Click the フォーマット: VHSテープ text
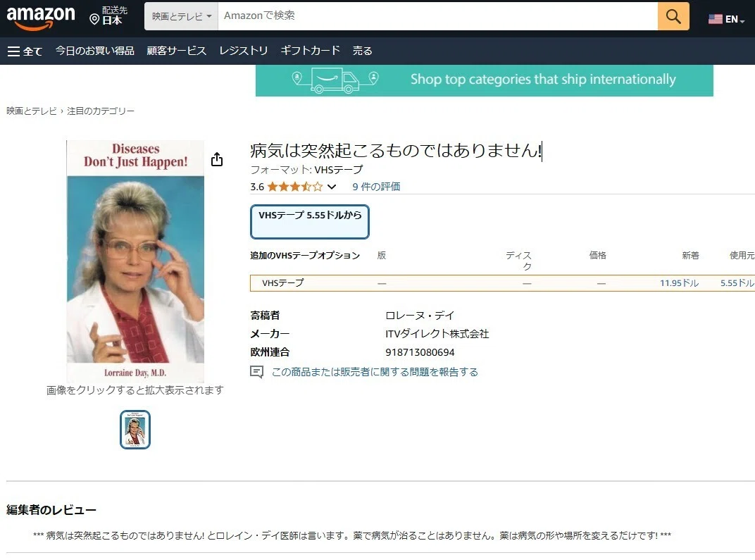This screenshot has height=560, width=755. click(307, 170)
